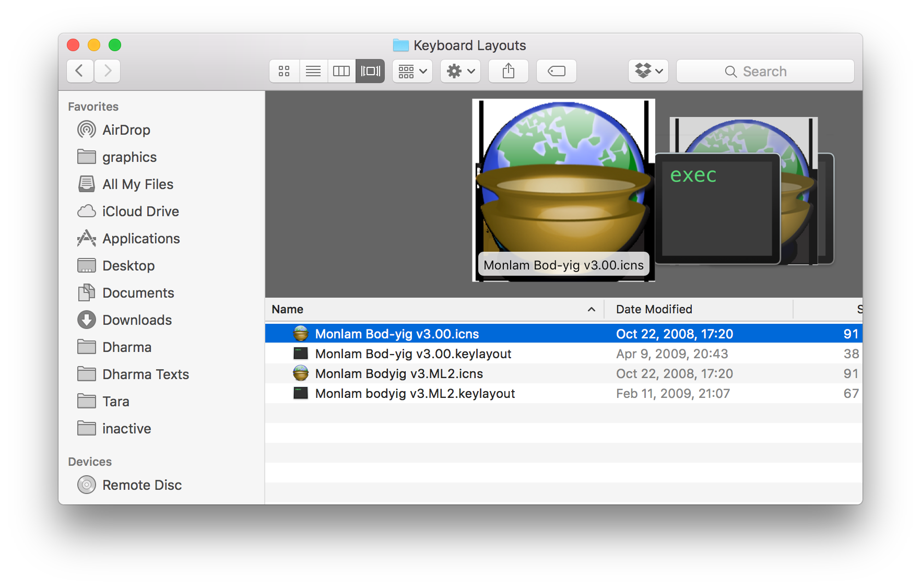Toggle the Name sort direction arrow
Viewport: 921px width, 588px height.
point(592,309)
